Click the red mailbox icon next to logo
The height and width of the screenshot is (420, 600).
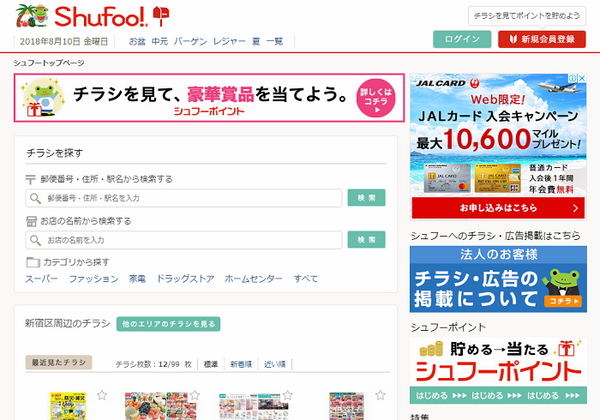[x=161, y=16]
